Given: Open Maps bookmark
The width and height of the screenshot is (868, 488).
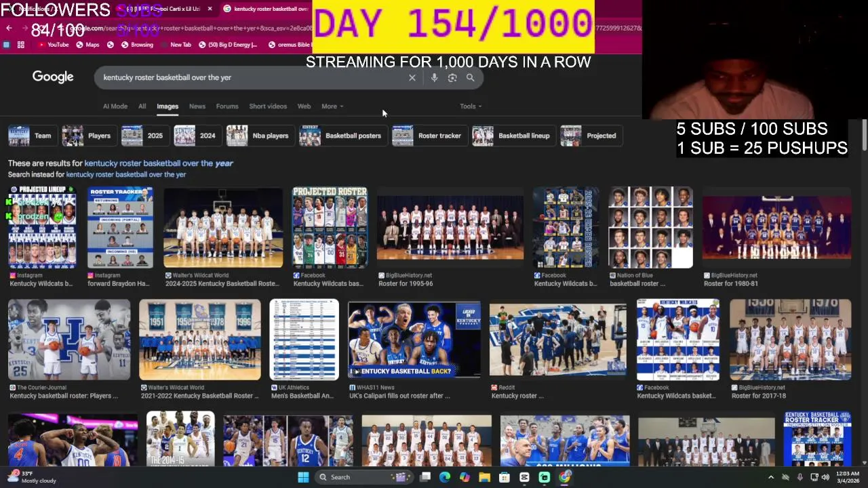Looking at the screenshot, I should click(x=87, y=45).
